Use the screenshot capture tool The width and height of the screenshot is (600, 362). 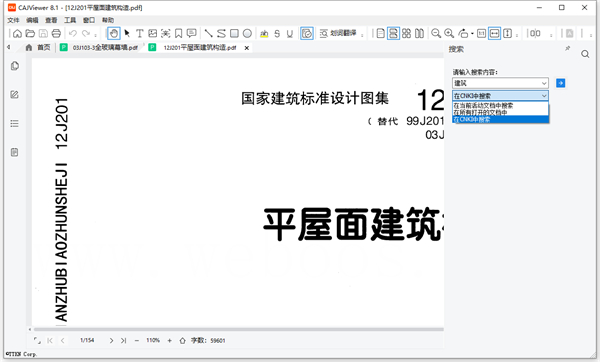[165, 34]
